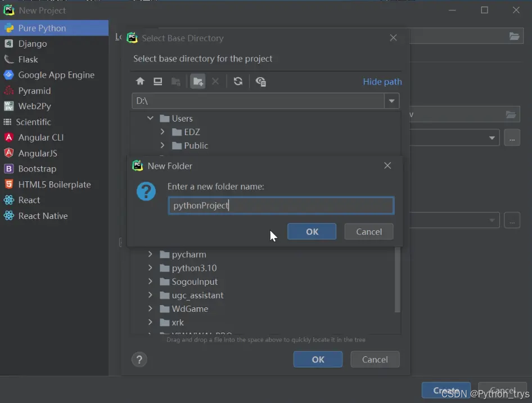Select Angular CLI project type
Screen dimensions: 532x403
pyautogui.click(x=55, y=137)
